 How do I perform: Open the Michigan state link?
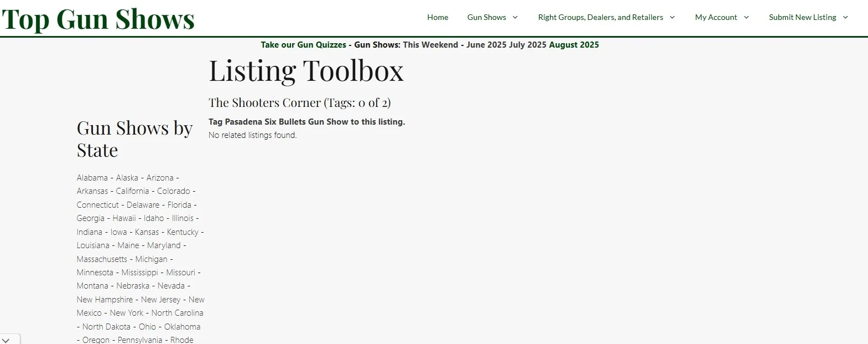click(x=151, y=259)
